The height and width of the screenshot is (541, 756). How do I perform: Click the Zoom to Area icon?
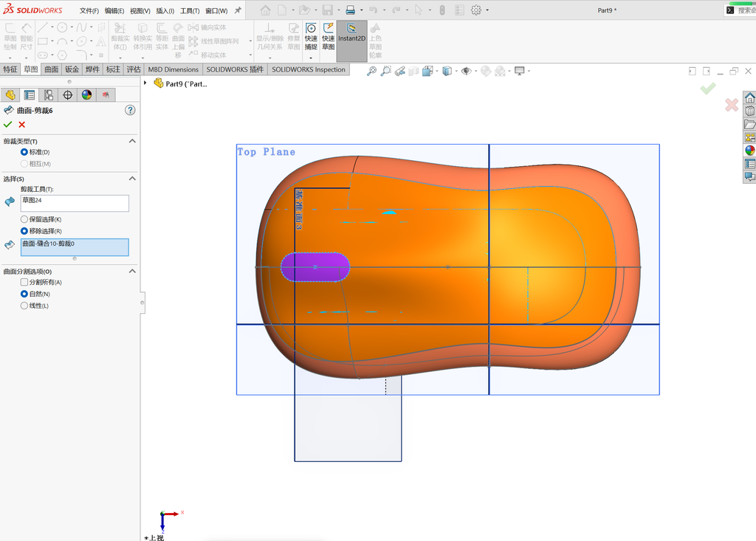click(385, 72)
